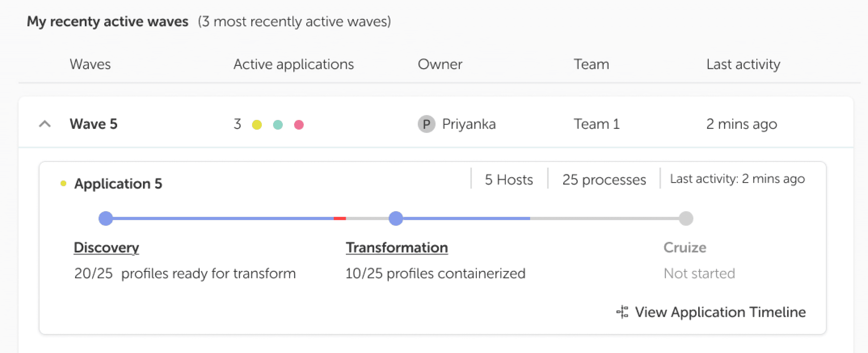
Task: Click the timeline icon beside View Application Timeline
Action: click(622, 312)
